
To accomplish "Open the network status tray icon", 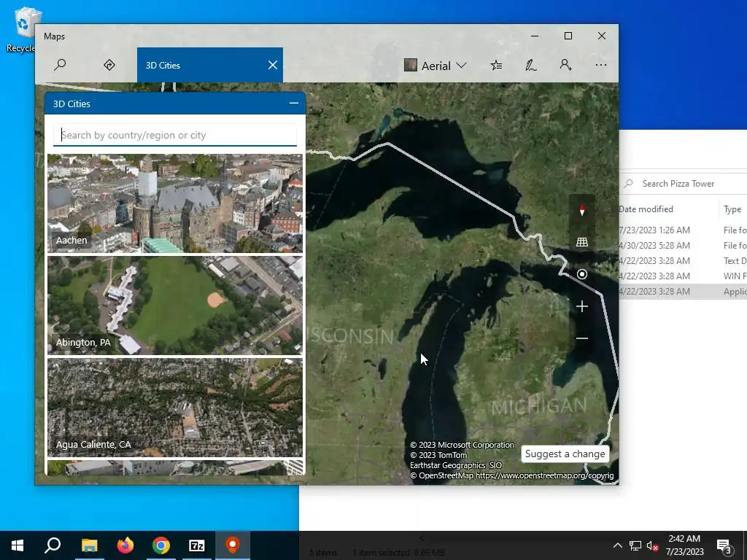I will tap(635, 545).
